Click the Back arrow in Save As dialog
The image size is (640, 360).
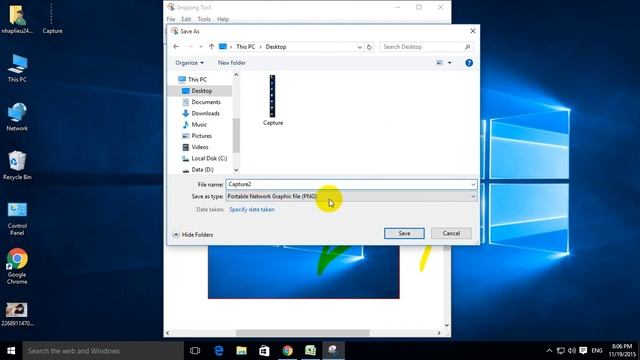[x=176, y=47]
